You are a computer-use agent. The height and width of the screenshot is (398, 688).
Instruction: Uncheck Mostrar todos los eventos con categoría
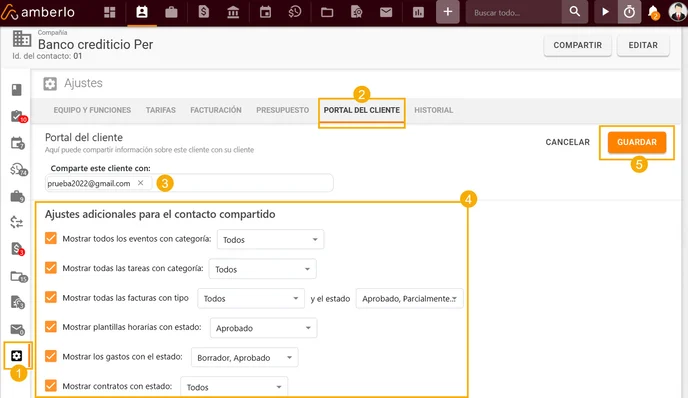point(51,238)
